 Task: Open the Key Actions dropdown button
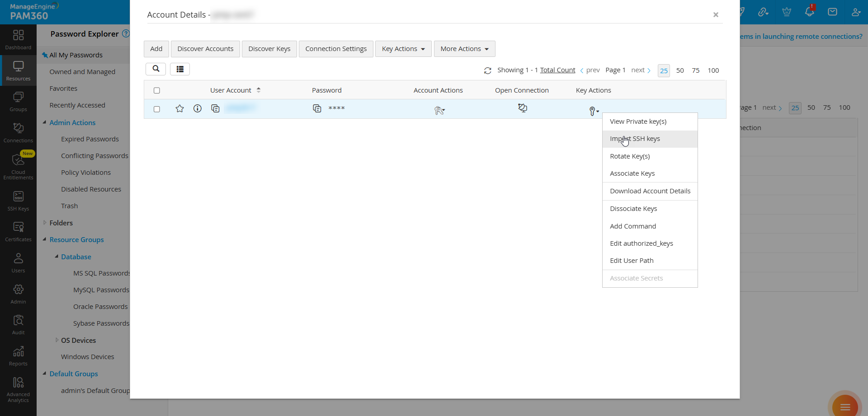tap(403, 49)
